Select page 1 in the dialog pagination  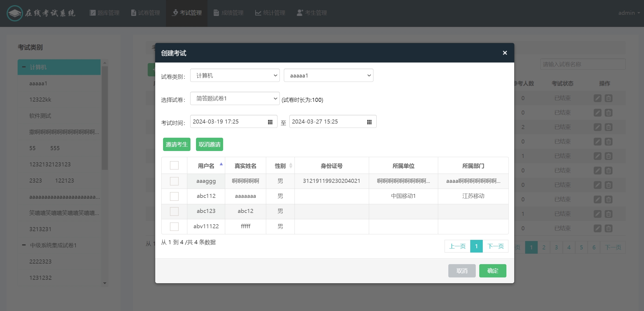(x=476, y=246)
